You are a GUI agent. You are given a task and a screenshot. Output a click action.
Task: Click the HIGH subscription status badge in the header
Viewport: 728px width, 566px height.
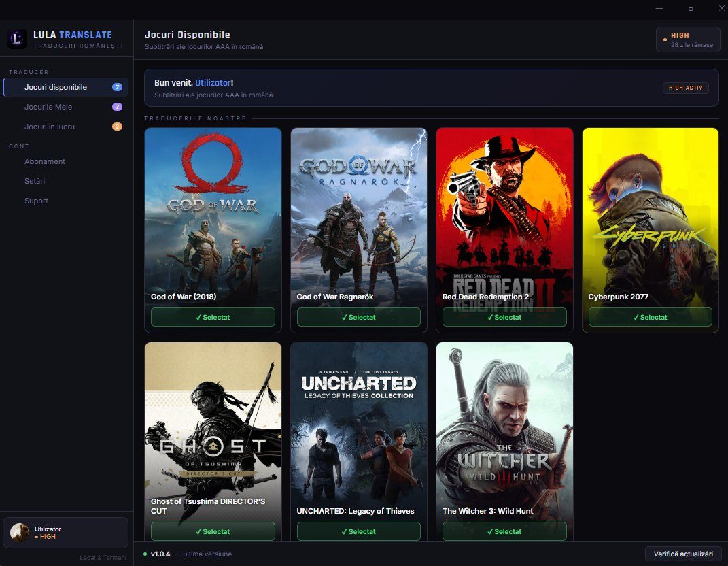[x=688, y=39]
